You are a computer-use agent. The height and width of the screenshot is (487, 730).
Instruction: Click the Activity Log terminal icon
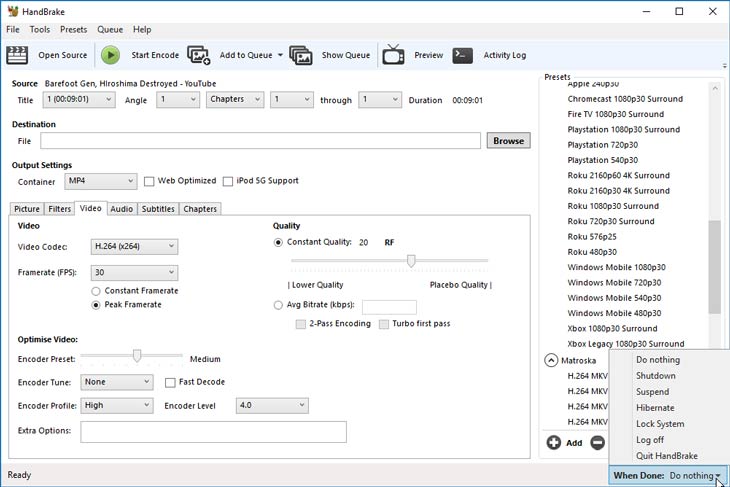coord(463,55)
